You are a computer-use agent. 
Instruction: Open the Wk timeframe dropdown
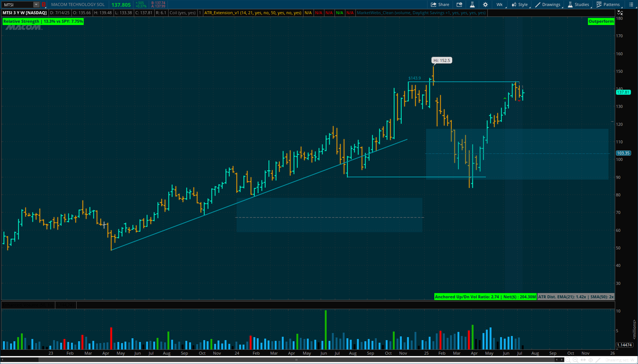(500, 4)
